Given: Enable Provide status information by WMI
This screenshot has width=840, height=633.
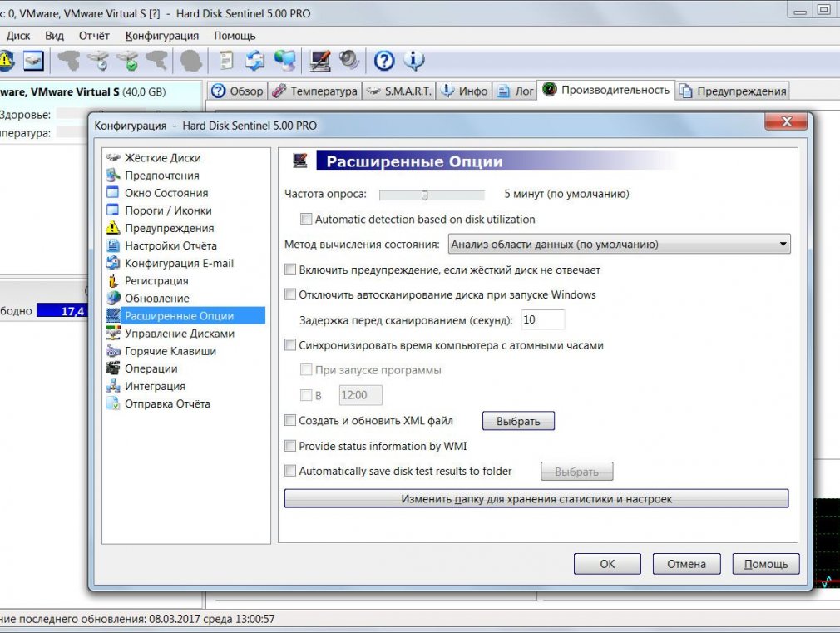Looking at the screenshot, I should pyautogui.click(x=289, y=445).
